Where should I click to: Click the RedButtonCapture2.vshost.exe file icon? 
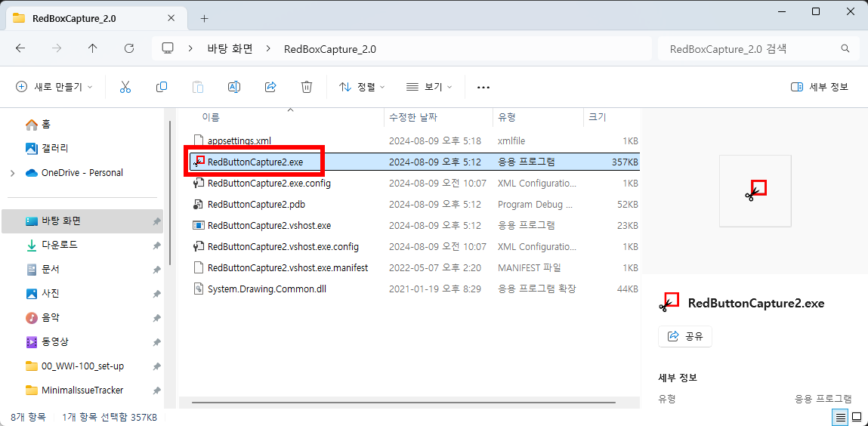pyautogui.click(x=198, y=225)
